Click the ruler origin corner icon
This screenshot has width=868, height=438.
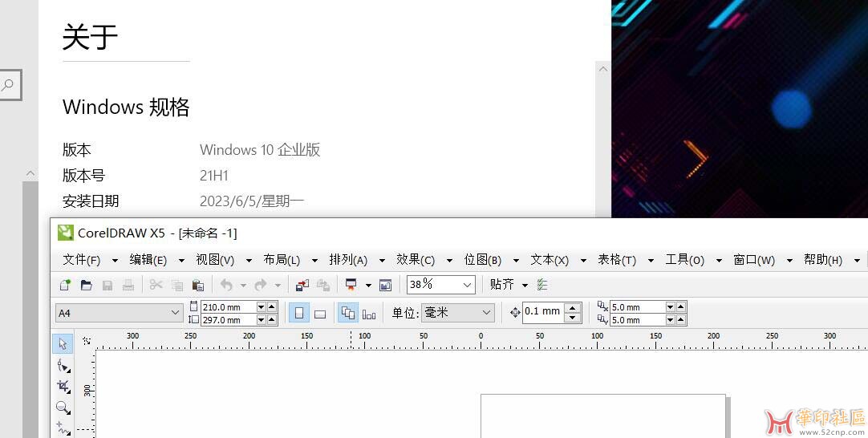click(87, 341)
